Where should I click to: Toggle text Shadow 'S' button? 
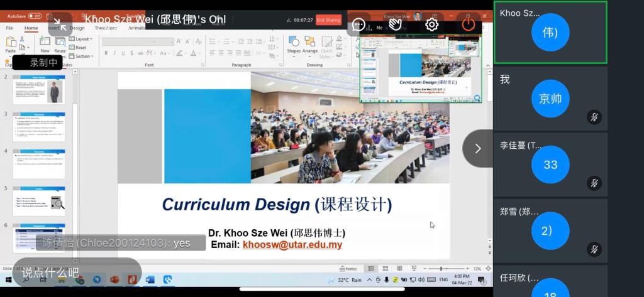coord(131,53)
